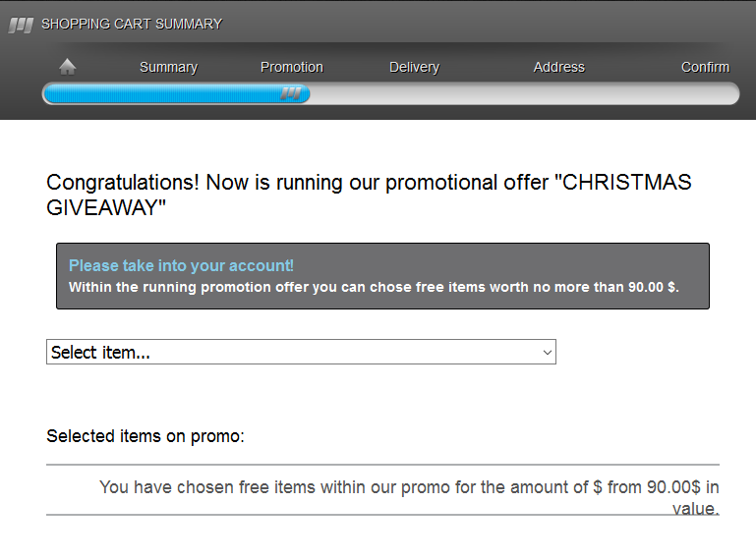Click the chosen free items amount text

pyautogui.click(x=409, y=487)
